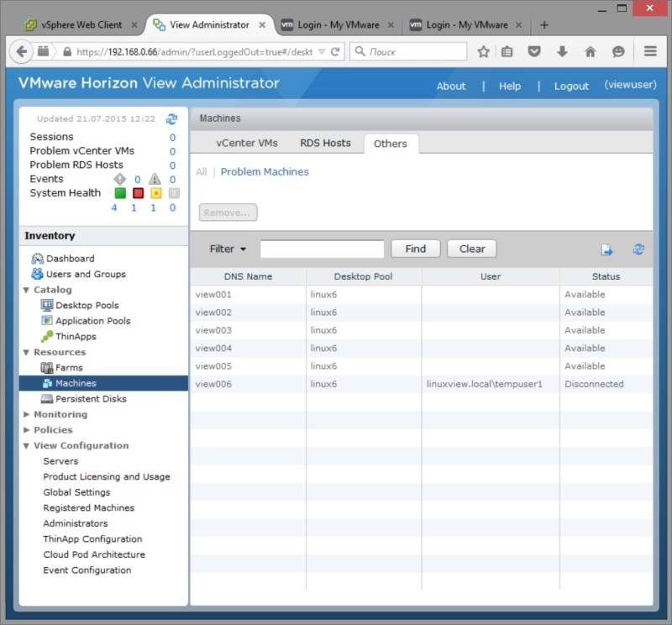This screenshot has width=672, height=625.
Task: Click the gray unknown System Health indicator
Action: pyautogui.click(x=174, y=193)
